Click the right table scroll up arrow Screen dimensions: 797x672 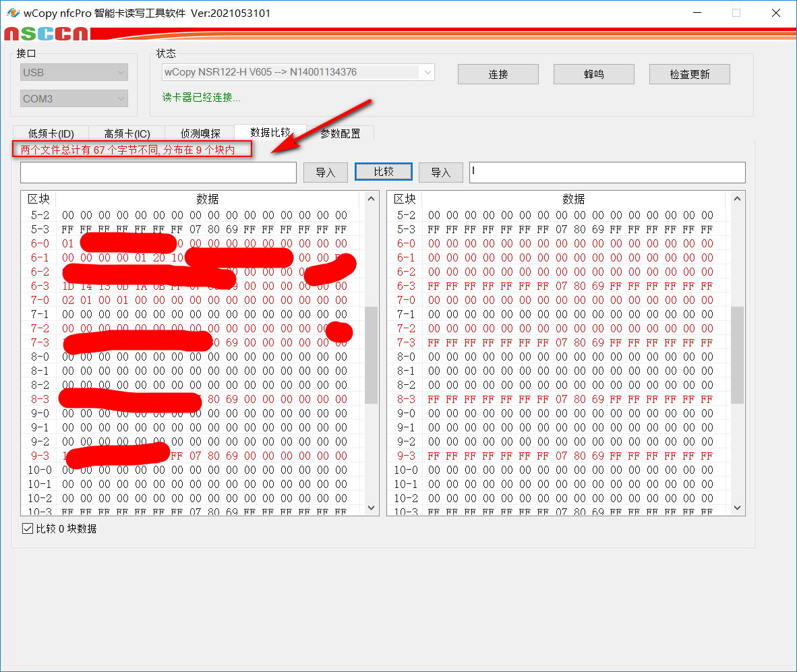[738, 199]
